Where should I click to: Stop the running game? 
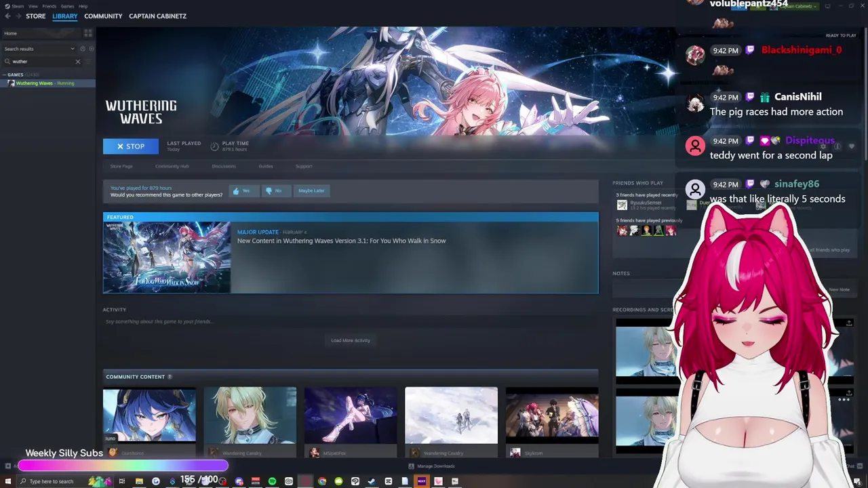click(130, 146)
